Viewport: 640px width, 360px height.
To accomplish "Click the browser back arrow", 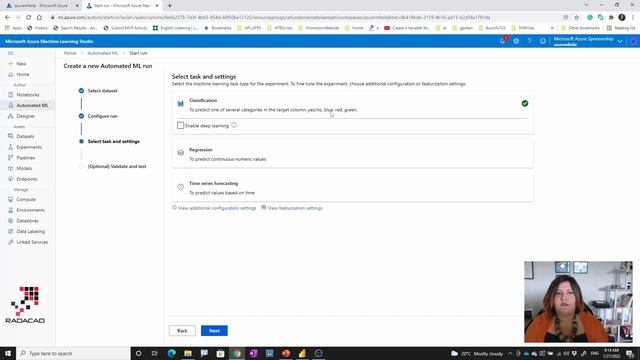I will click(7, 18).
